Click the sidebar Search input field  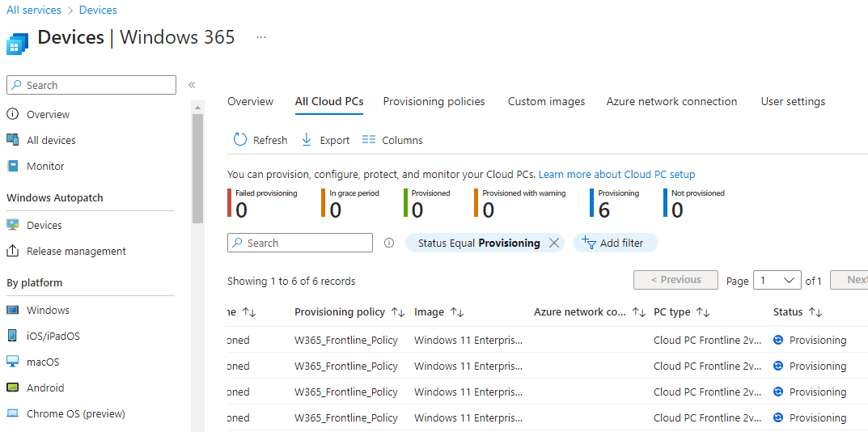(91, 85)
